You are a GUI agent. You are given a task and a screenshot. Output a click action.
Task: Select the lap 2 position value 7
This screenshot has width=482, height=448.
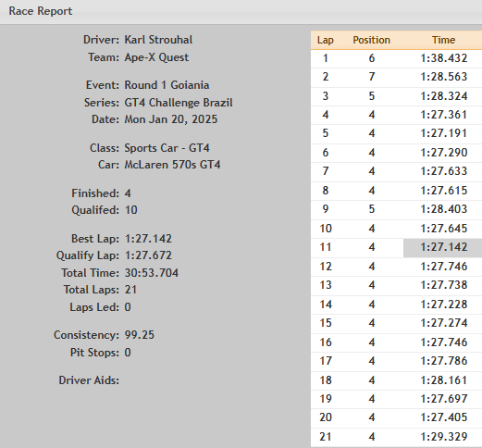(x=372, y=77)
